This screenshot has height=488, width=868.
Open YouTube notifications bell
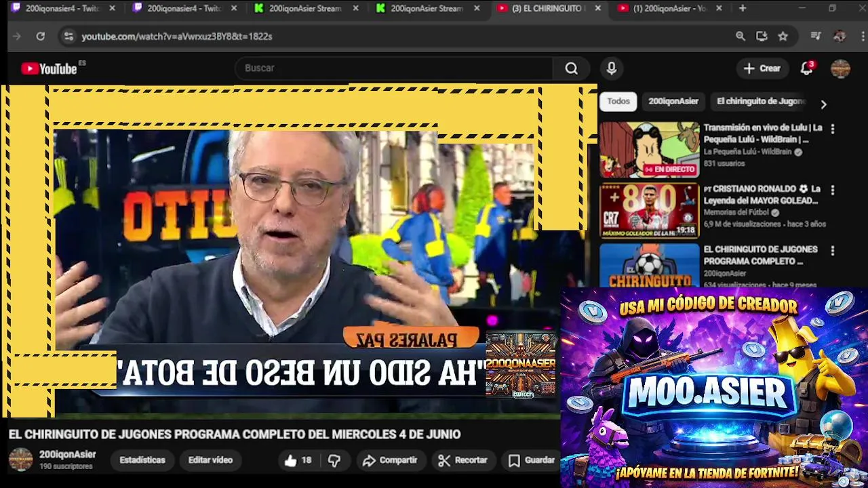point(806,68)
